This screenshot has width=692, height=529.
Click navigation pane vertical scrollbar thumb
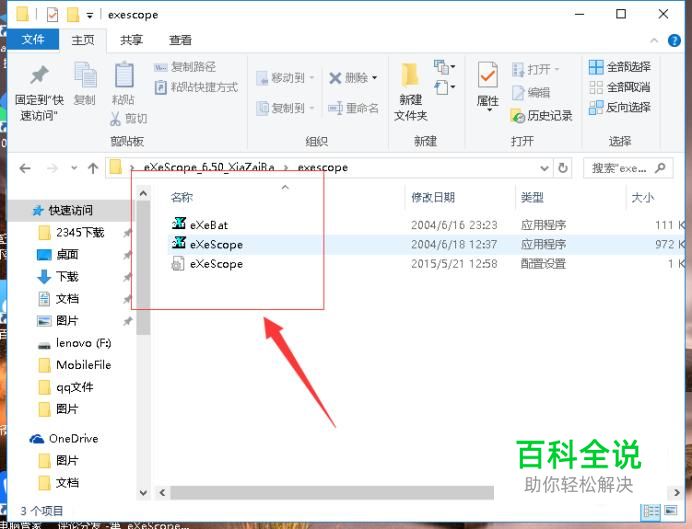143,267
